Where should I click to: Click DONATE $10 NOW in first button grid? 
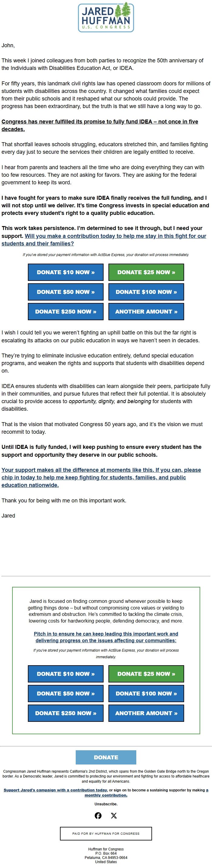point(66,272)
